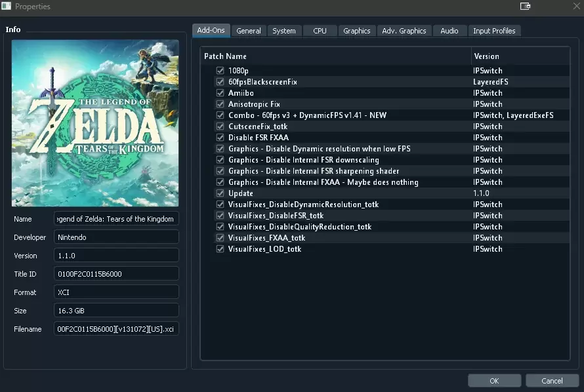584x392 pixels.
Task: Click the title bar icon left of close
Action: point(525,7)
